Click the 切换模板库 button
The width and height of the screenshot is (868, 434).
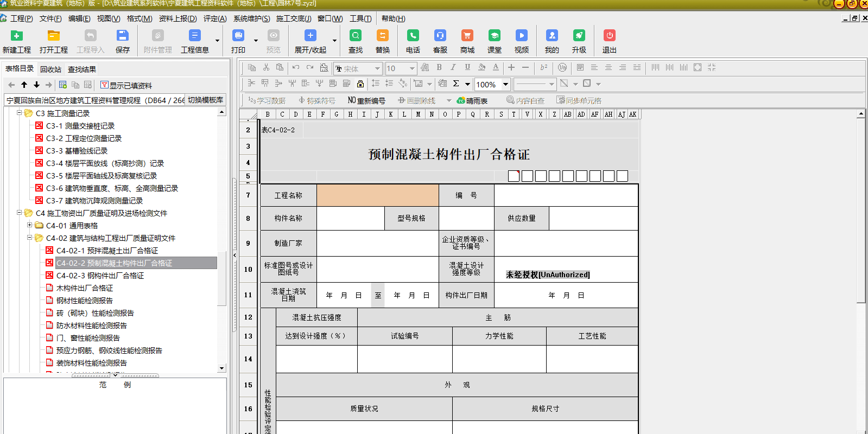(205, 100)
